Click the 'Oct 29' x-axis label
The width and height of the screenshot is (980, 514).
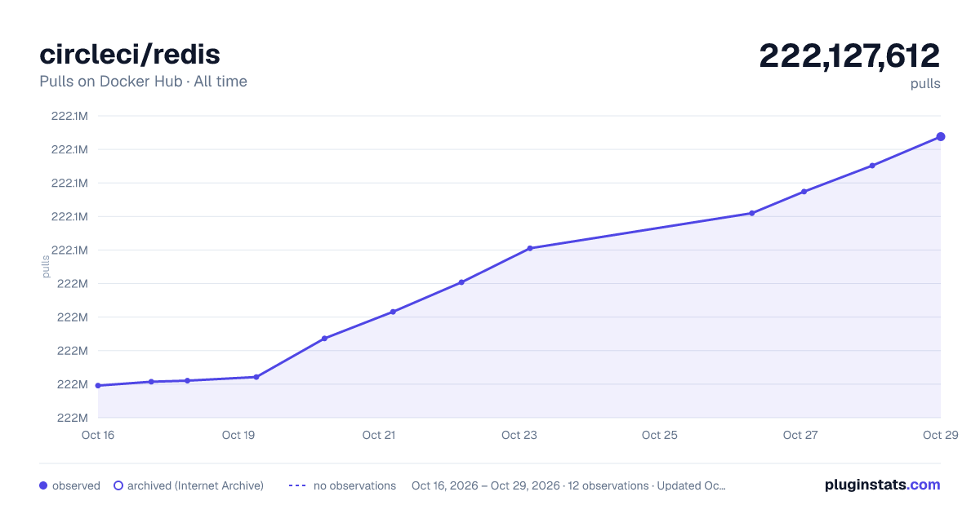pyautogui.click(x=939, y=435)
